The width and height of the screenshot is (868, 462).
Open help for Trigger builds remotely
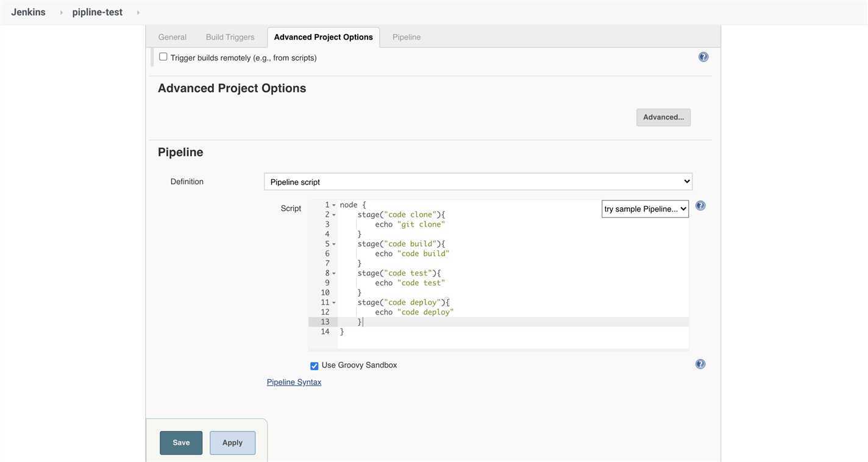(x=703, y=57)
